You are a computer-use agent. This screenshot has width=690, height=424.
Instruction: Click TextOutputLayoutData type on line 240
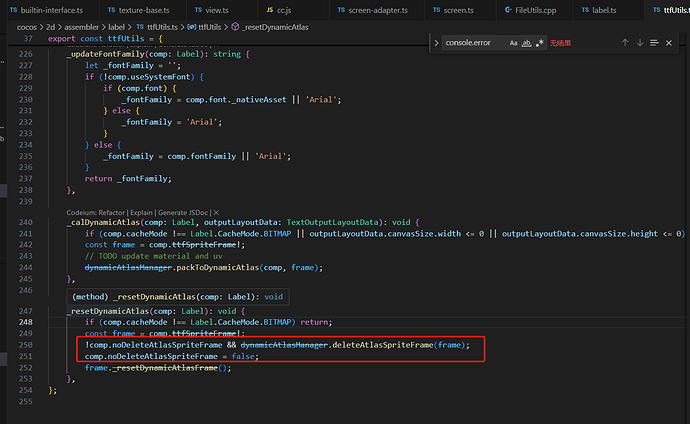tap(332, 222)
